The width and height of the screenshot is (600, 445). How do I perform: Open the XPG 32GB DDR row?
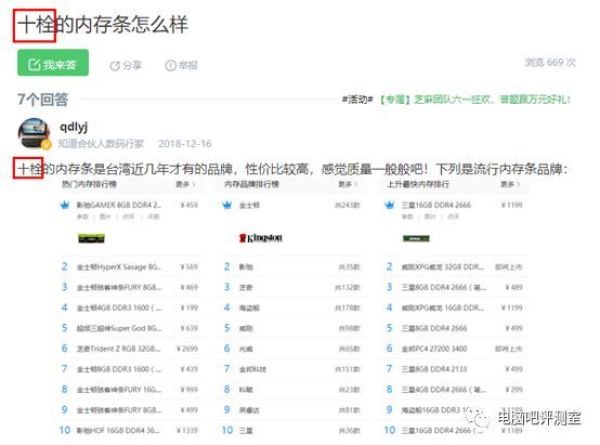[455, 267]
